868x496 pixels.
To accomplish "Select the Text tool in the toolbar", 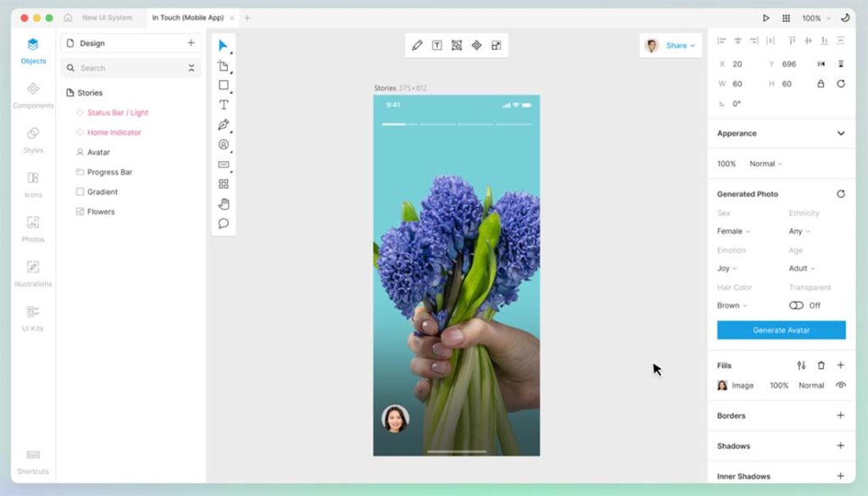I will click(224, 105).
